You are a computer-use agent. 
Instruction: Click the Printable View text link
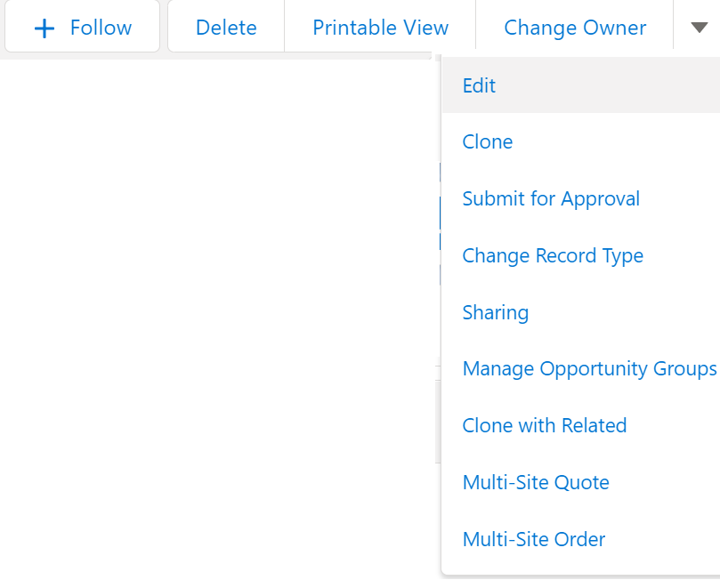(x=380, y=28)
